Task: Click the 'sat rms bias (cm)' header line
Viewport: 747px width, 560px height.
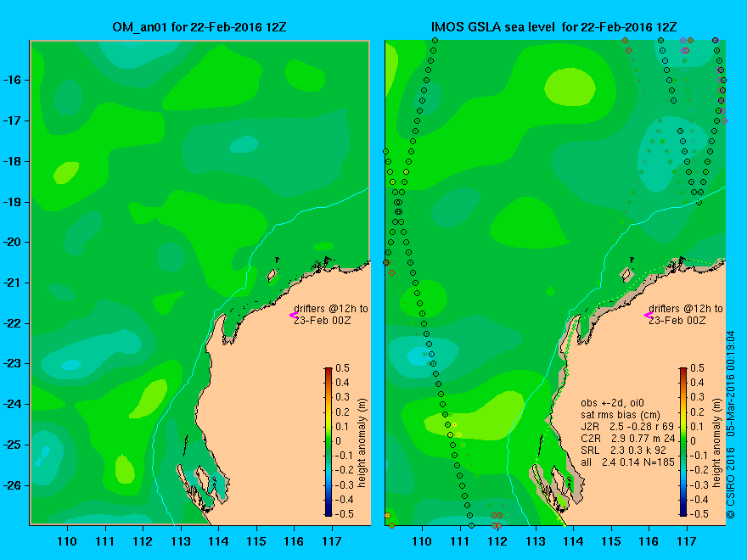Action: click(621, 415)
